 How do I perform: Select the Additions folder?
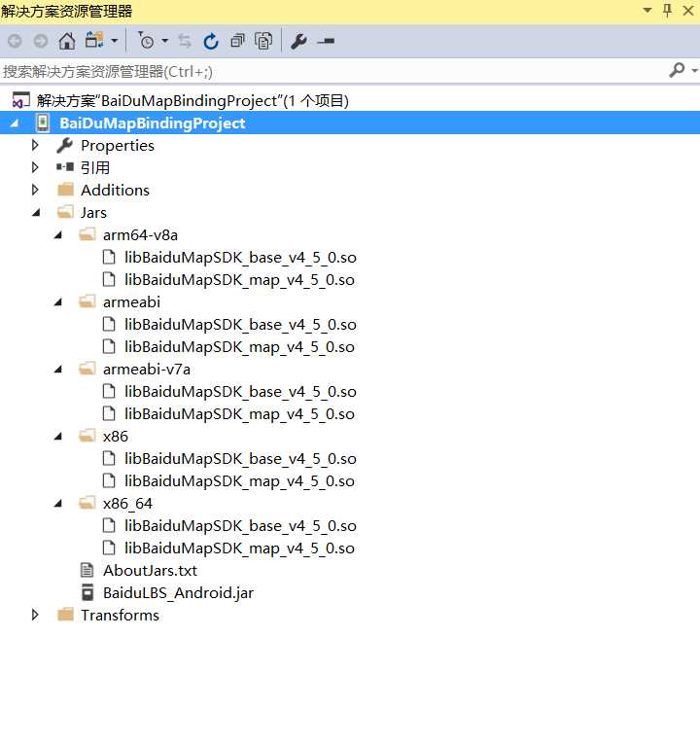pyautogui.click(x=115, y=190)
